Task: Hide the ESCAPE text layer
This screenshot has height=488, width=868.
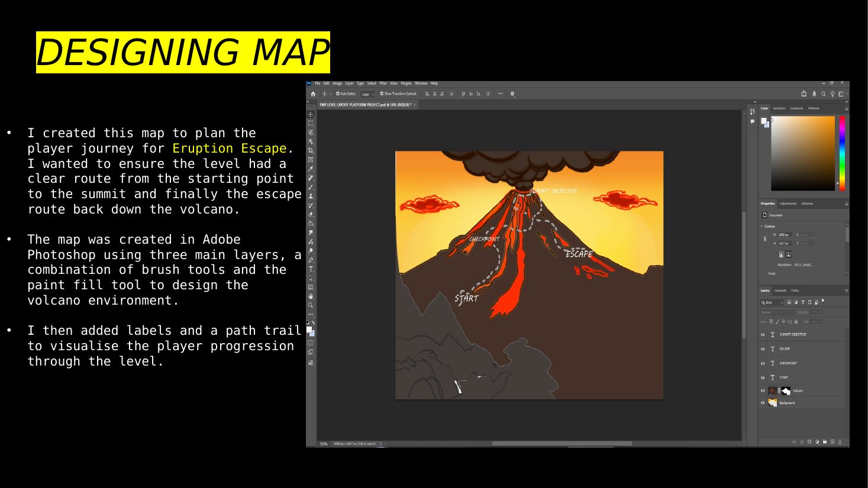Action: point(763,348)
